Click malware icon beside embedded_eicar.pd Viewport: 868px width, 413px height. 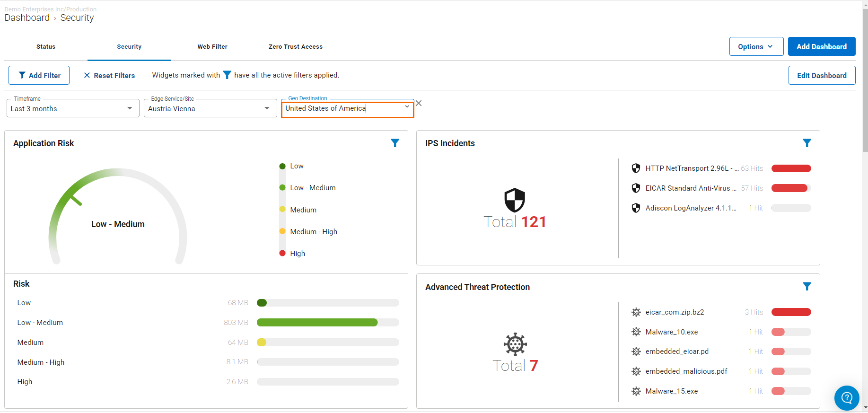pos(636,351)
